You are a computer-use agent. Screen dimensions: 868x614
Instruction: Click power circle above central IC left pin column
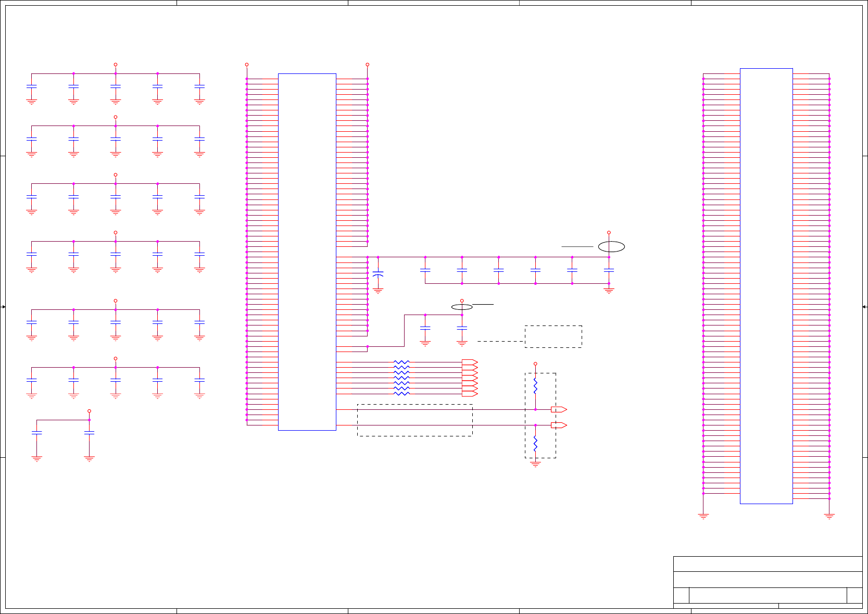coord(247,65)
